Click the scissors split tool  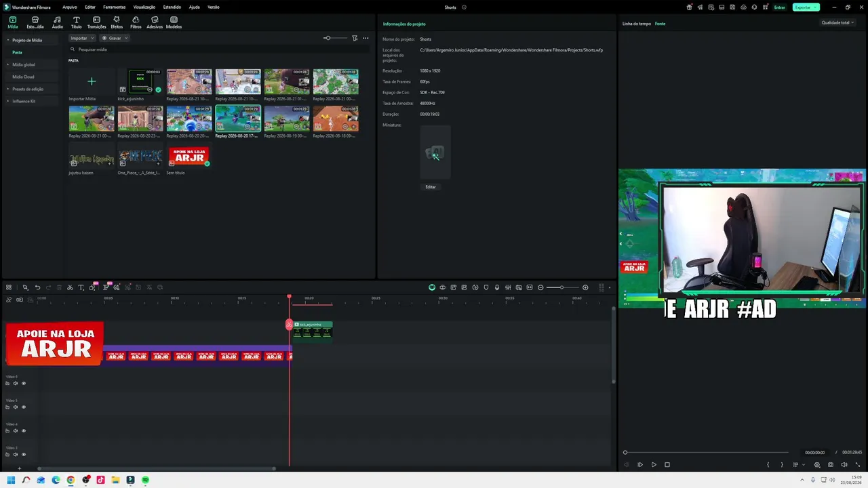[70, 287]
